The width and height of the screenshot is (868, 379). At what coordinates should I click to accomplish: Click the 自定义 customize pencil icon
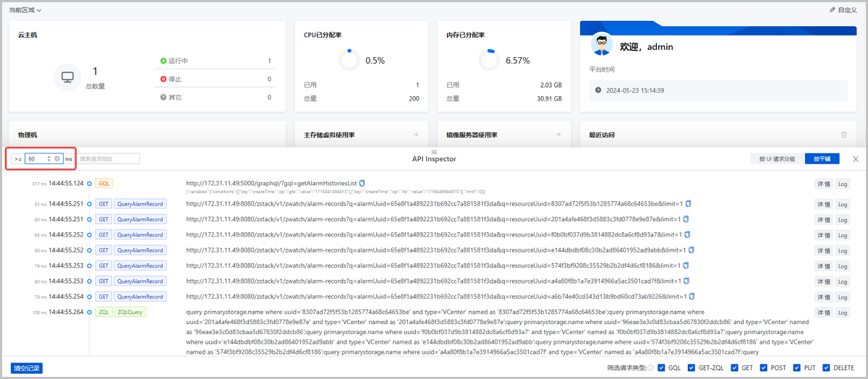tap(833, 10)
